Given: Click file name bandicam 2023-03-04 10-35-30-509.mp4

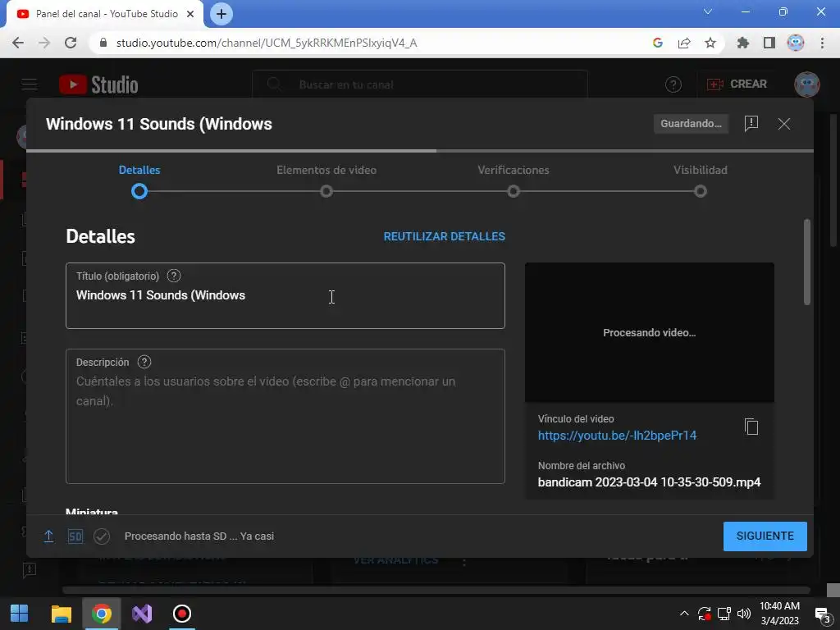Looking at the screenshot, I should 650,482.
